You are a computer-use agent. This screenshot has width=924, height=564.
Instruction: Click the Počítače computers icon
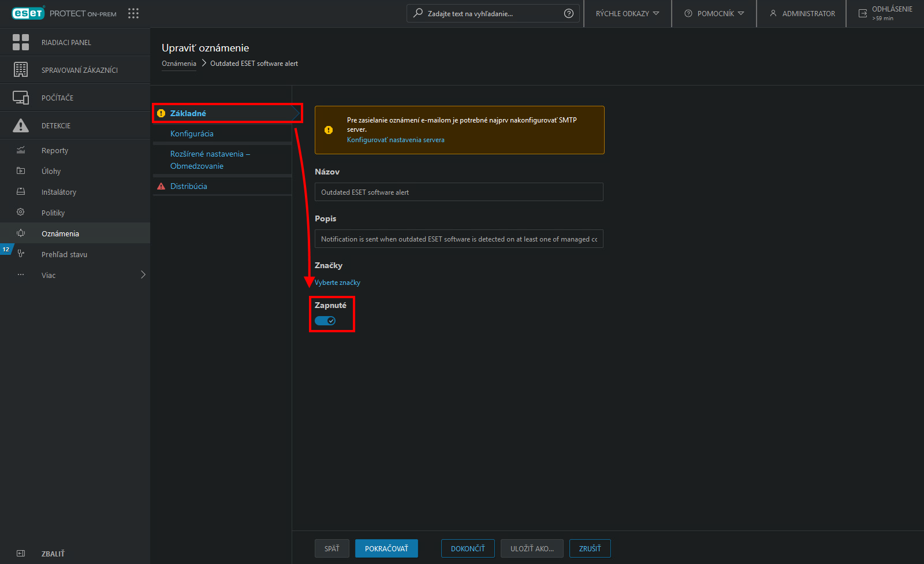point(21,98)
